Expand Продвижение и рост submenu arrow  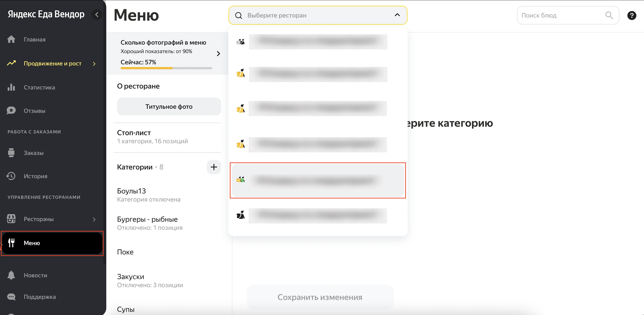point(94,64)
